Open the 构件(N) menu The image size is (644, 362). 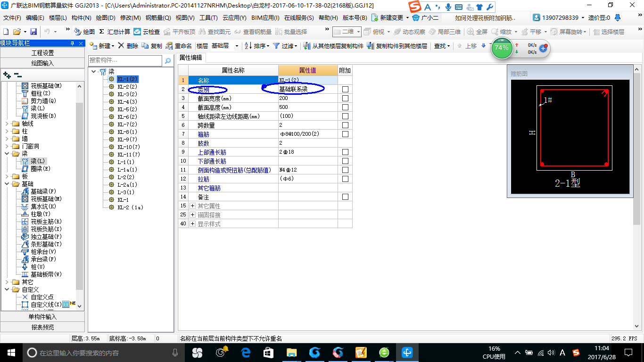pos(81,18)
